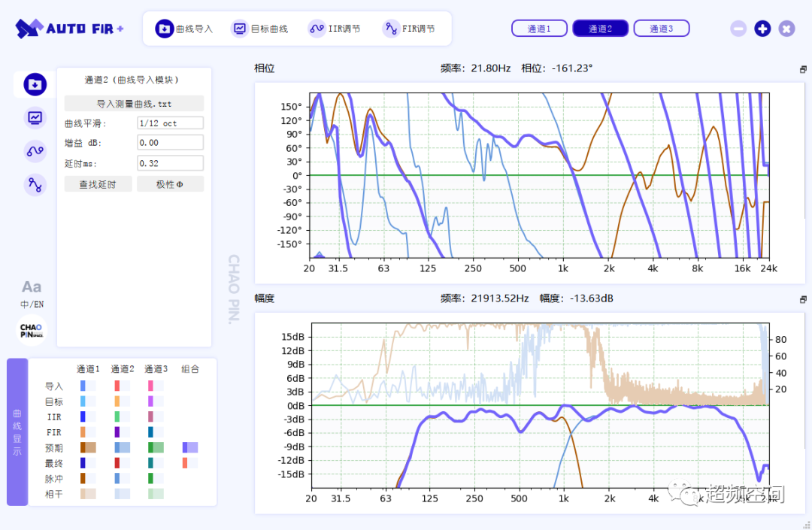Show the 通道1 最终 curve

click(x=88, y=463)
